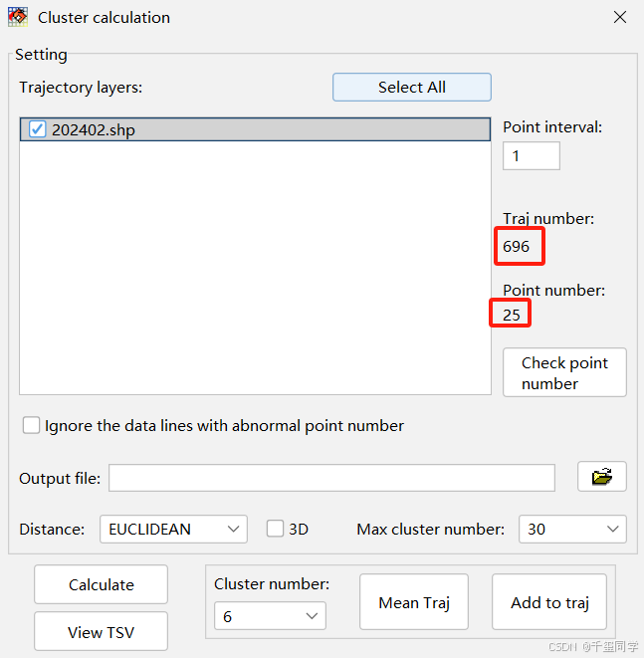Image resolution: width=644 pixels, height=658 pixels.
Task: Click Add to traj button
Action: tap(549, 602)
